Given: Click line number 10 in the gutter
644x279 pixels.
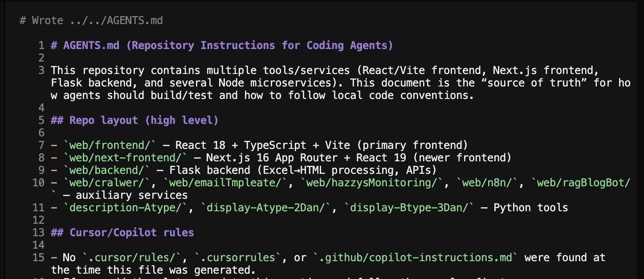Looking at the screenshot, I should 38,183.
